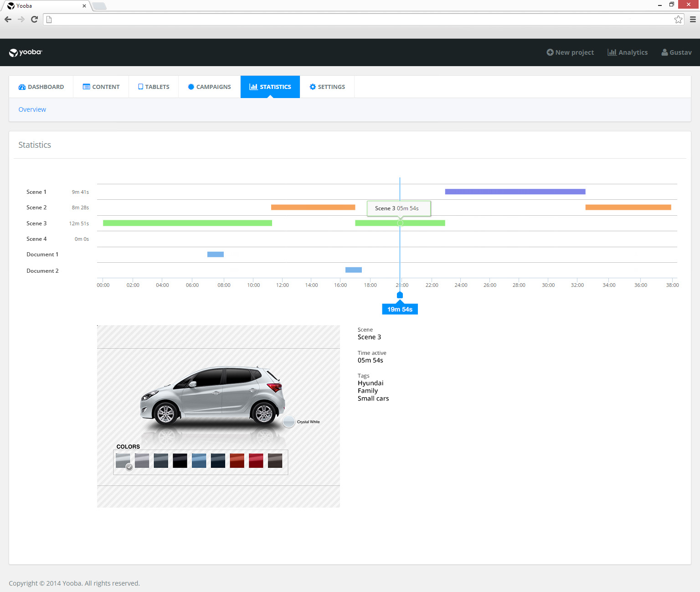The image size is (700, 592).
Task: Click the Family tag
Action: (368, 391)
